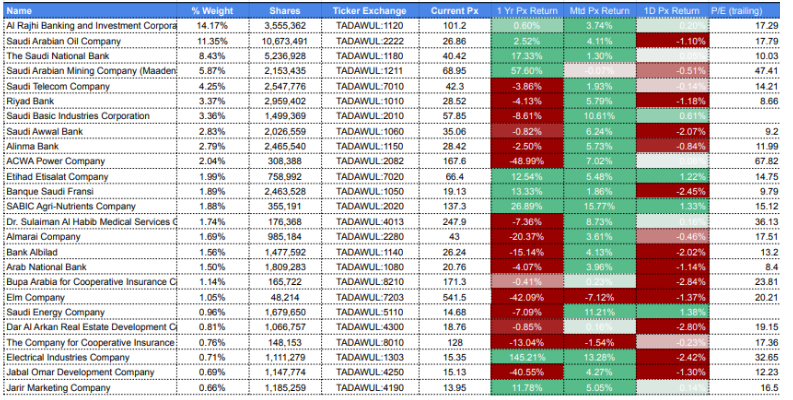Click the Current Px column header

click(x=455, y=11)
